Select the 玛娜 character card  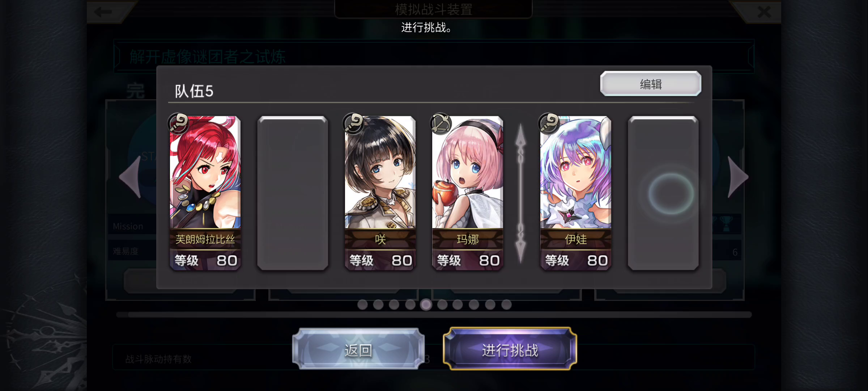[x=467, y=193]
